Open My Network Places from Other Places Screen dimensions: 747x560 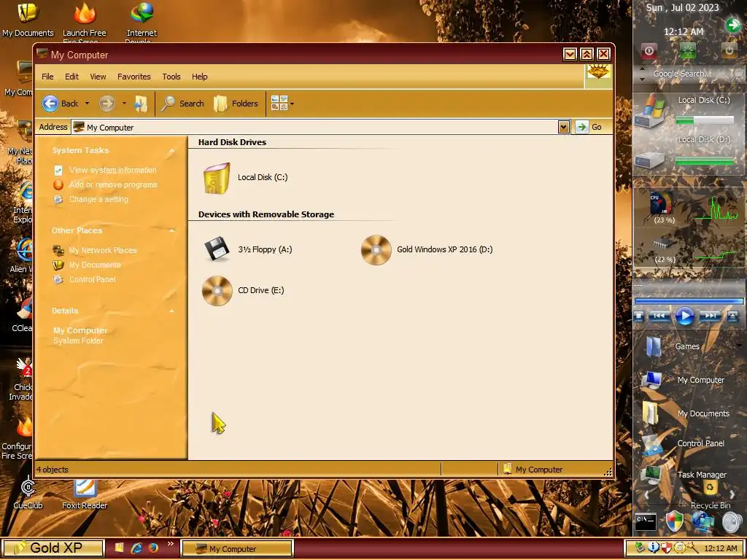(x=102, y=251)
